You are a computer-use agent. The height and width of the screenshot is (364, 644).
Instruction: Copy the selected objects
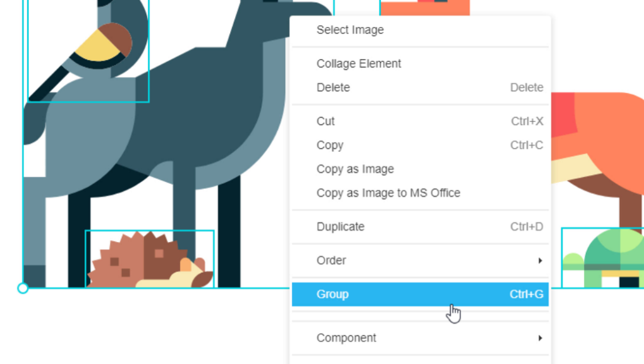pos(330,145)
